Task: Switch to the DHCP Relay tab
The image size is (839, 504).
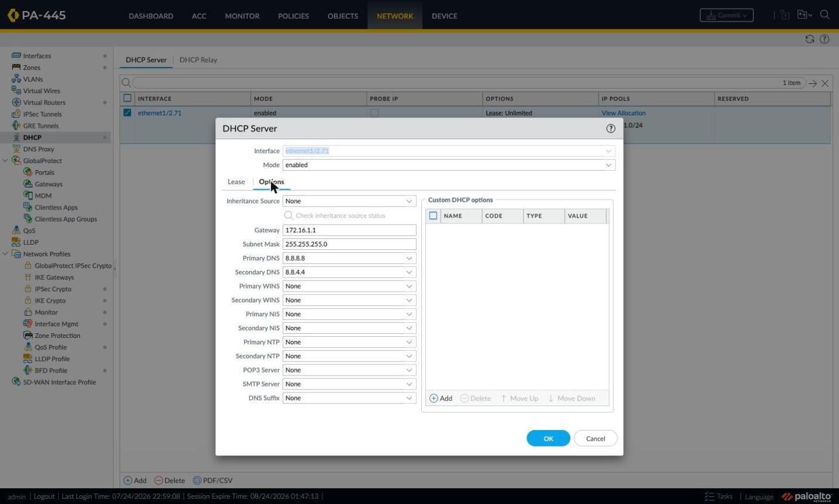Action: point(198,60)
